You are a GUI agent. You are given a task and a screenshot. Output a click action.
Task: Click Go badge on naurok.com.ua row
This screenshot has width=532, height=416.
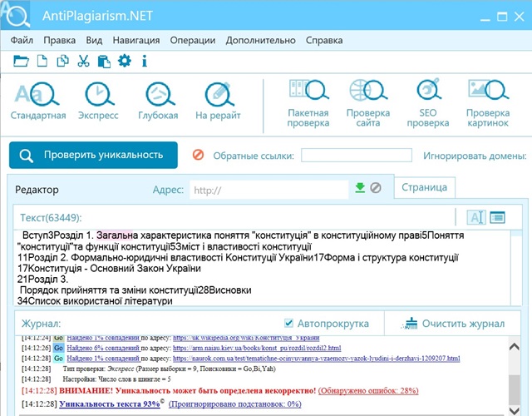58,359
